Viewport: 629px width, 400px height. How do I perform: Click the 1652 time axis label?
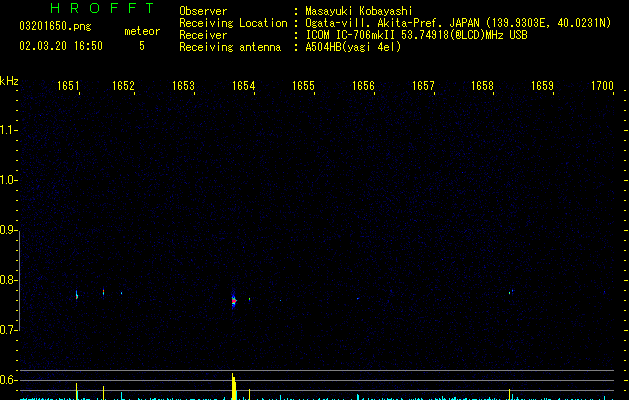[123, 86]
